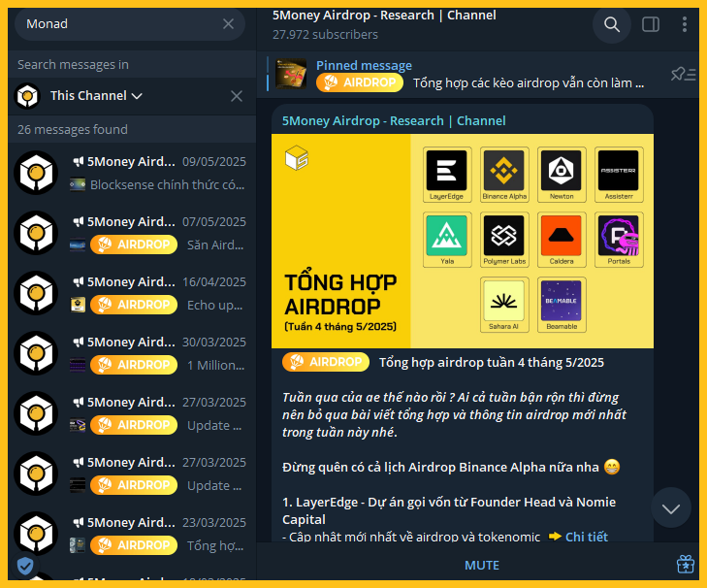707x588 pixels.
Task: Toggle the right sidebar panel icon
Action: pyautogui.click(x=650, y=24)
